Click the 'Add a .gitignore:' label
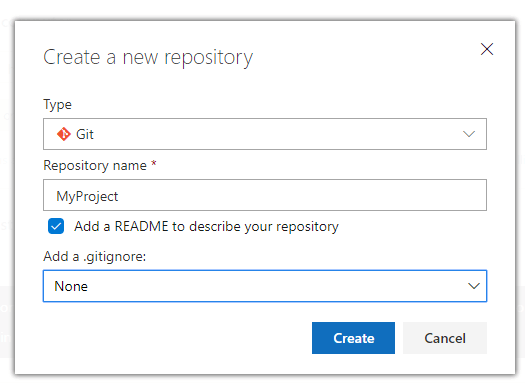 [x=95, y=256]
